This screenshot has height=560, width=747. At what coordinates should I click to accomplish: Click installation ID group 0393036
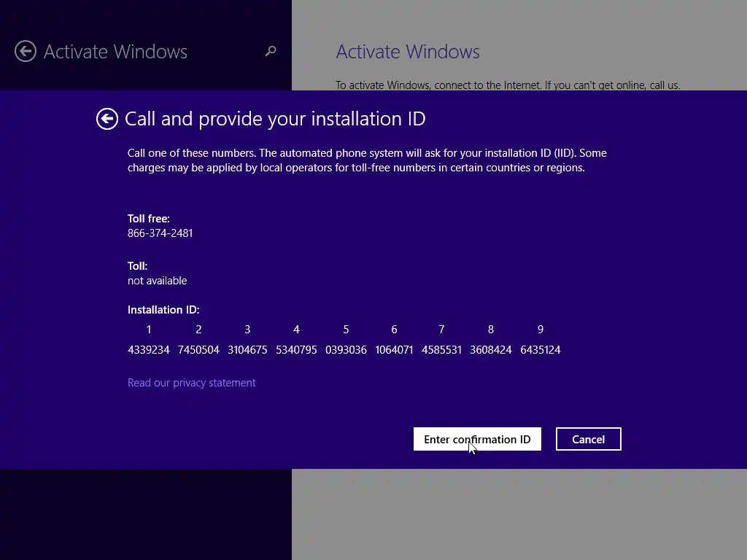346,350
